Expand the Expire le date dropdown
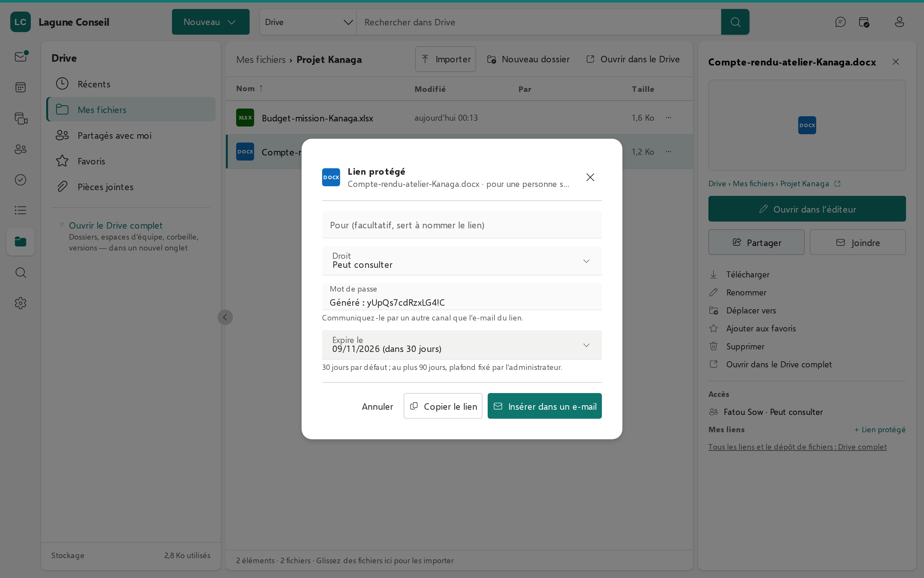Screen dimensions: 924x578 tap(462, 345)
